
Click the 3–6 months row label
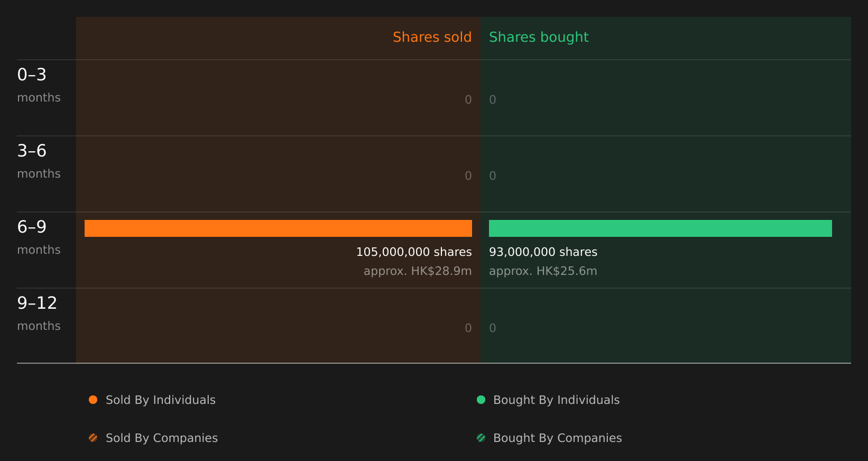(39, 161)
